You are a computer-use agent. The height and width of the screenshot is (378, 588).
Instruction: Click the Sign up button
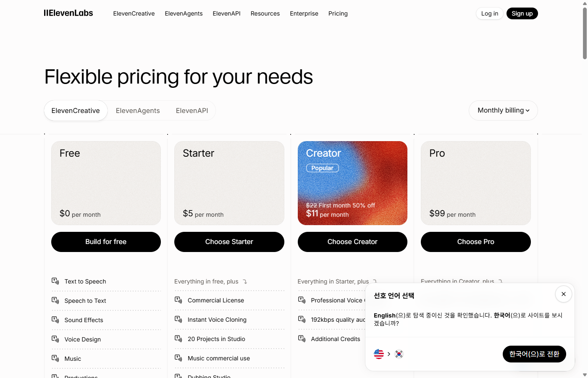point(522,13)
